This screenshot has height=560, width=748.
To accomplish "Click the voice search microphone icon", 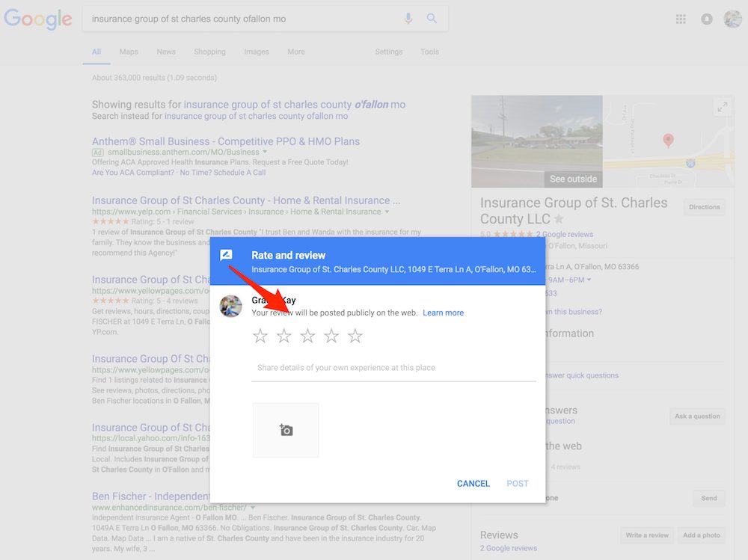I will (408, 19).
